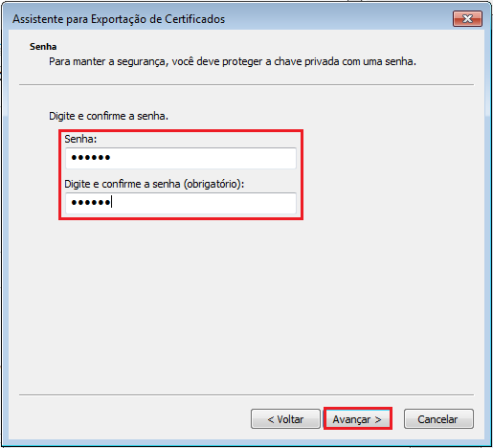Focus the confirm password field
The height and width of the screenshot is (448, 493).
181,203
